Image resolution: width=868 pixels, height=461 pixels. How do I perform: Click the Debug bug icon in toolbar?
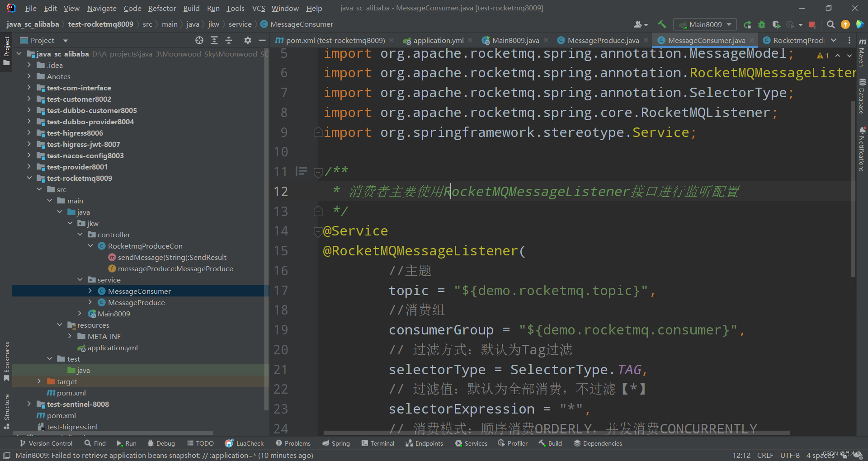click(762, 24)
